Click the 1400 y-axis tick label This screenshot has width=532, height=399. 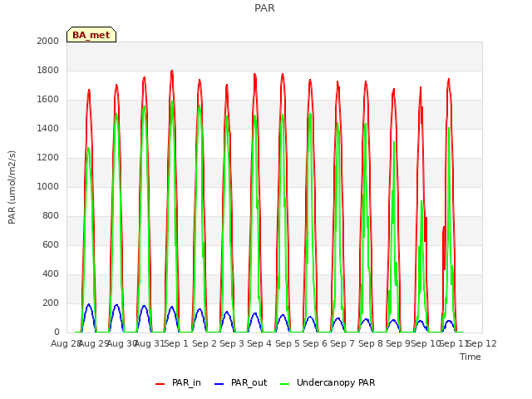tap(48, 128)
